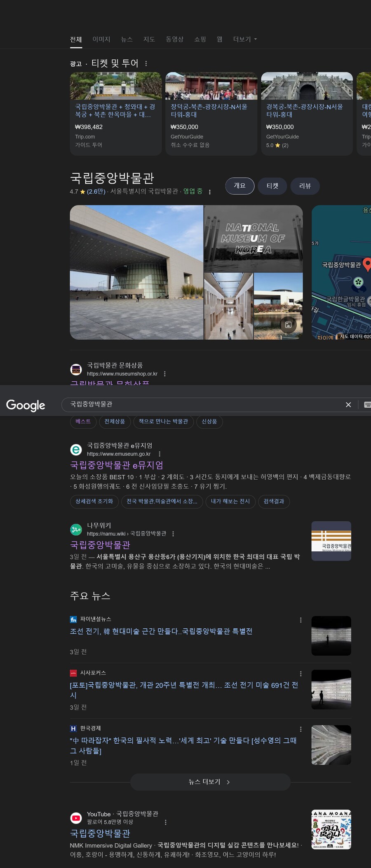Open the 이미지 search tab

pyautogui.click(x=101, y=39)
